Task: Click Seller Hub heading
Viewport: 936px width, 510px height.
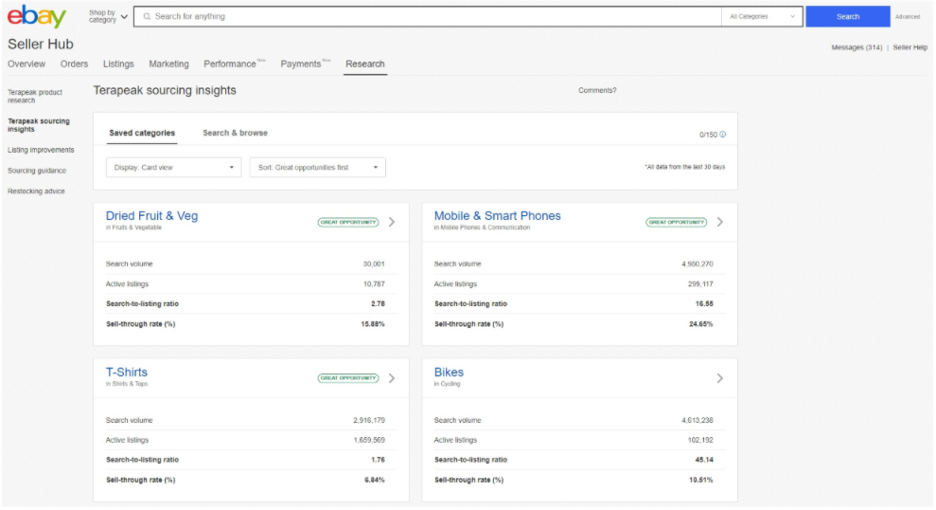Action: coord(40,44)
